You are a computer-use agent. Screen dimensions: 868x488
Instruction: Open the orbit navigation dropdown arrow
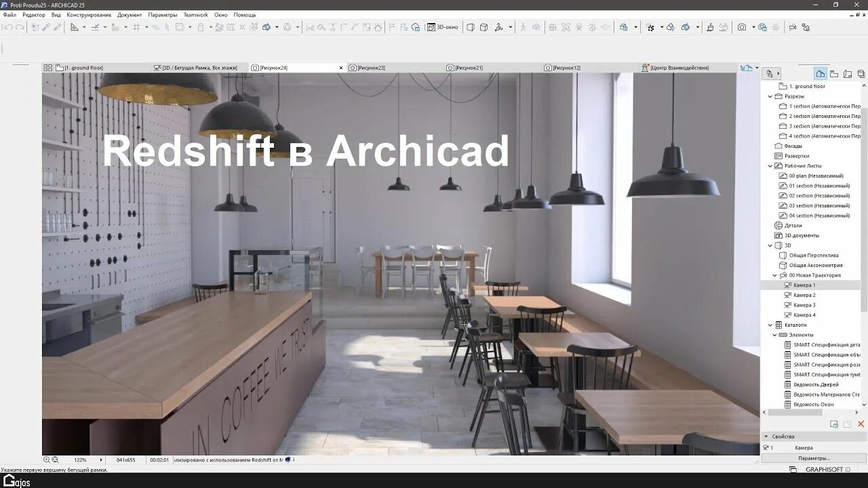(509, 27)
